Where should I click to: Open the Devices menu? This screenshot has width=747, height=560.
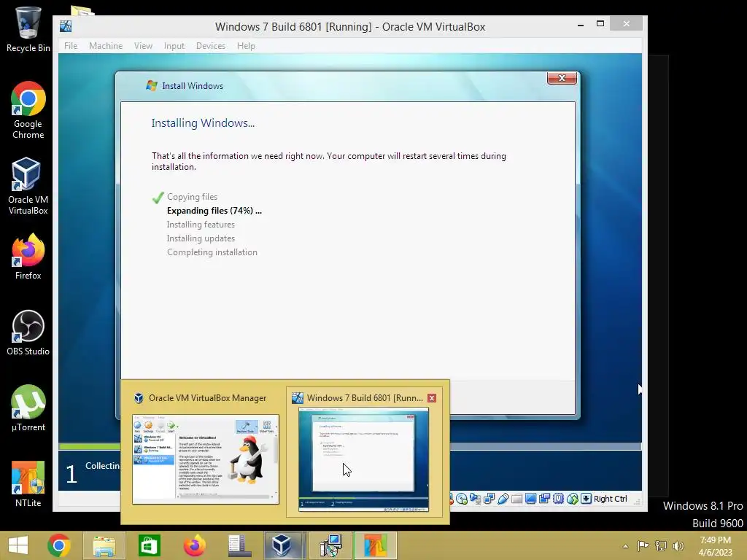pyautogui.click(x=211, y=46)
